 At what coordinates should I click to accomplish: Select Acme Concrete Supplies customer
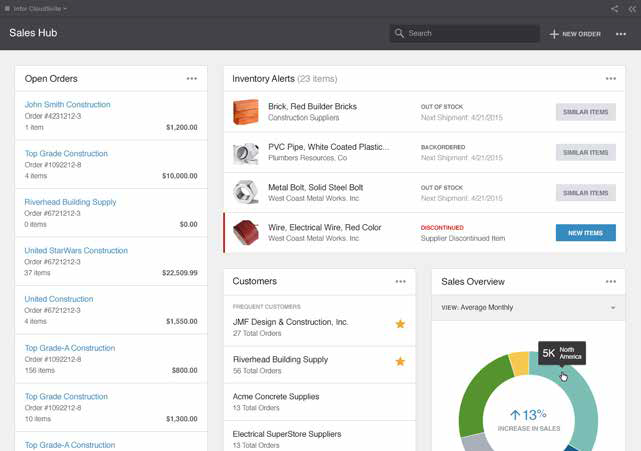click(276, 397)
